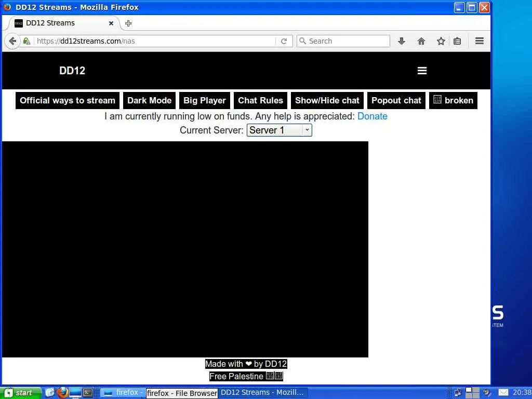
Task: Open the start menu
Action: pyautogui.click(x=20, y=393)
